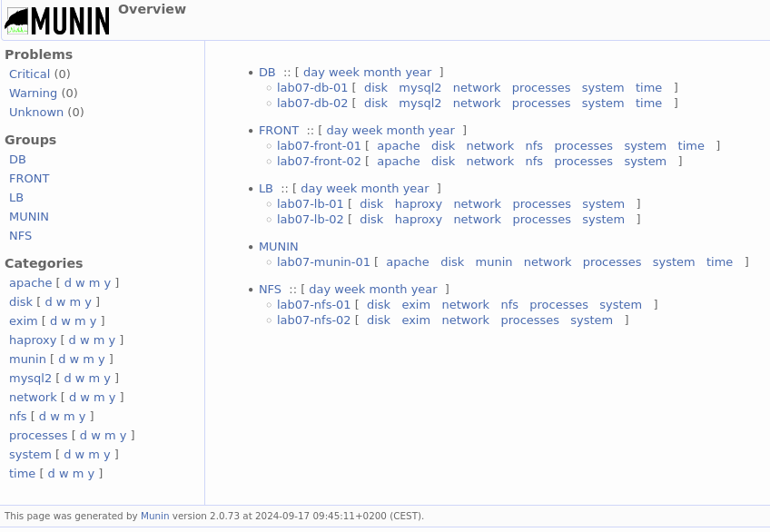Open host lab07-lb-02
The width and height of the screenshot is (770, 532).
coord(311,220)
